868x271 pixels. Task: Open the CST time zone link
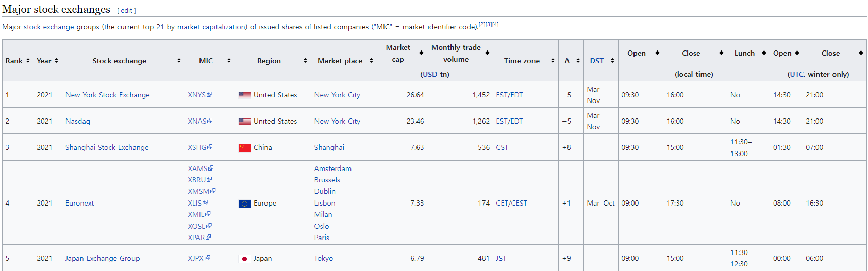502,147
